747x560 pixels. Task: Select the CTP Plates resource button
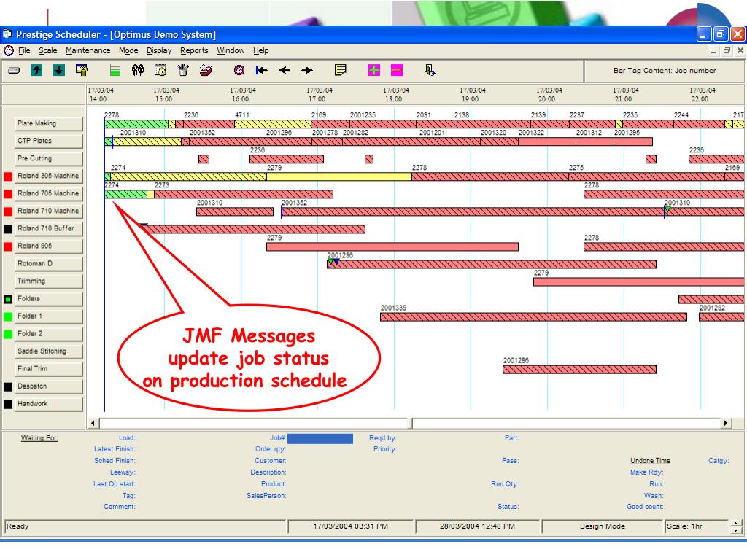coord(49,141)
